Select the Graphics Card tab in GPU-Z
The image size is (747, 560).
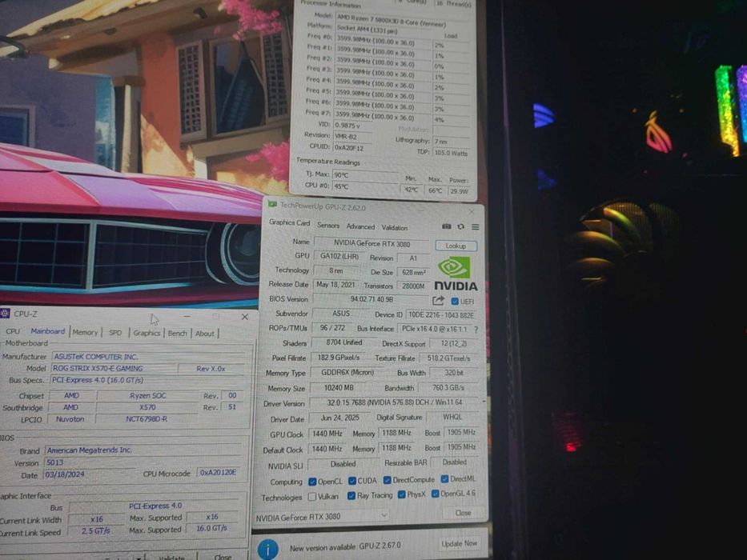click(289, 222)
